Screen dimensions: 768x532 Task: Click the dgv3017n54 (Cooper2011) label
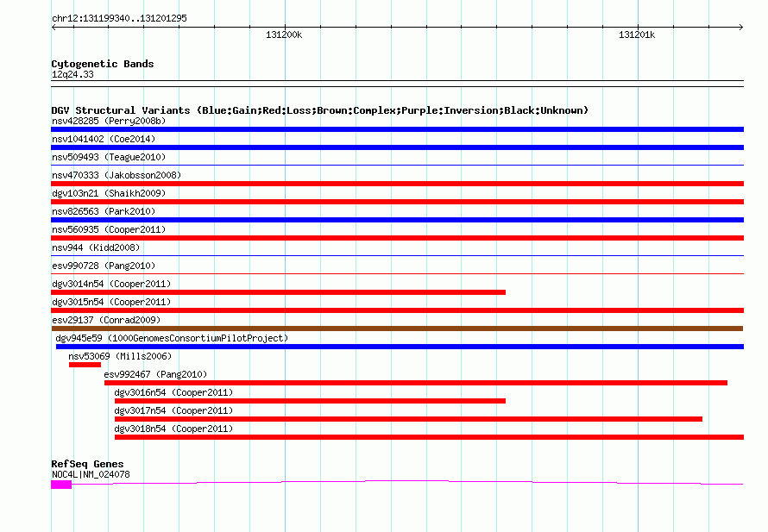tap(173, 410)
